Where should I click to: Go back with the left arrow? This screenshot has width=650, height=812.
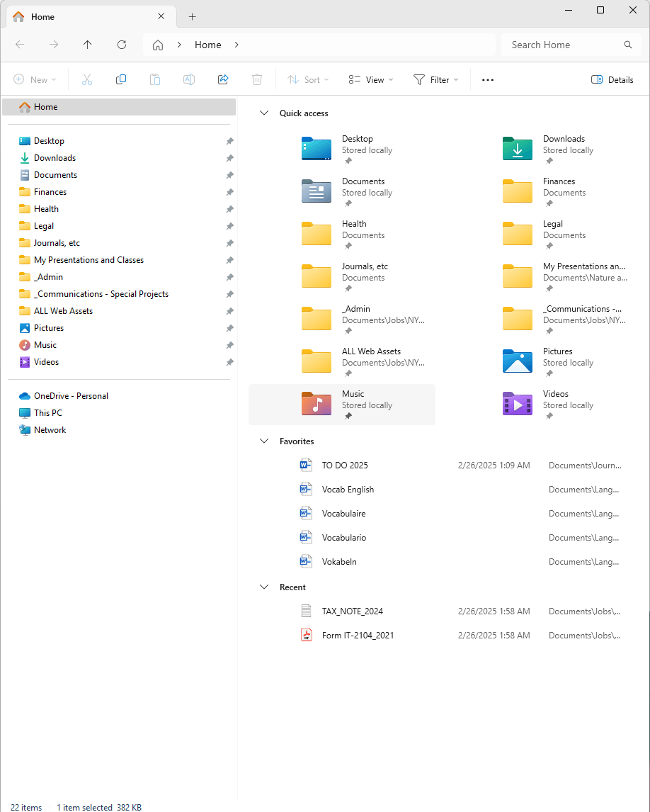point(20,45)
